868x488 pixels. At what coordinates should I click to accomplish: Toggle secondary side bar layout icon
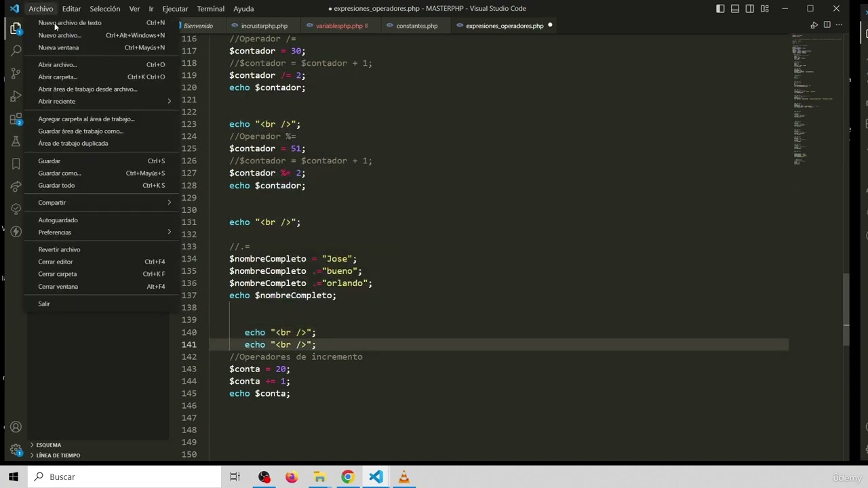750,9
